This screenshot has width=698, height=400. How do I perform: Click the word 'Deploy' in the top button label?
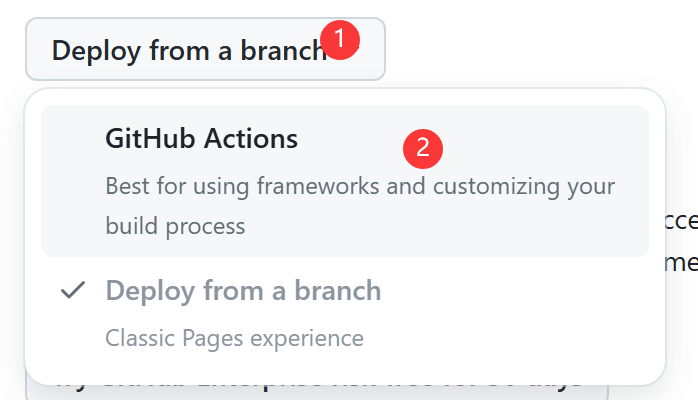coord(97,51)
